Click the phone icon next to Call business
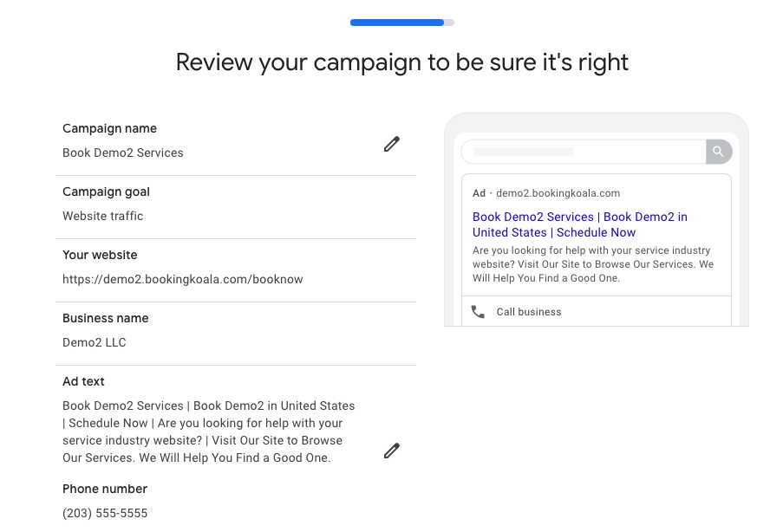Viewport: 783px width, 532px height. coord(478,312)
